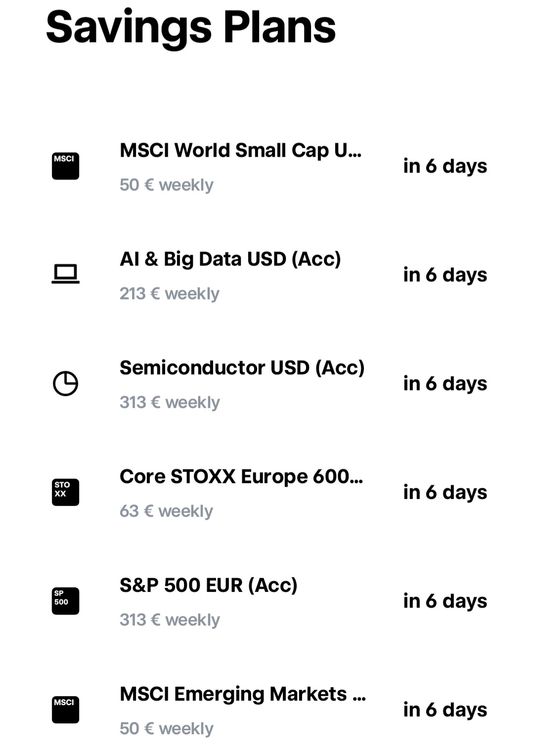Tap 'in 6 days' beside S&P 500
The height and width of the screenshot is (756, 534).
tap(445, 601)
